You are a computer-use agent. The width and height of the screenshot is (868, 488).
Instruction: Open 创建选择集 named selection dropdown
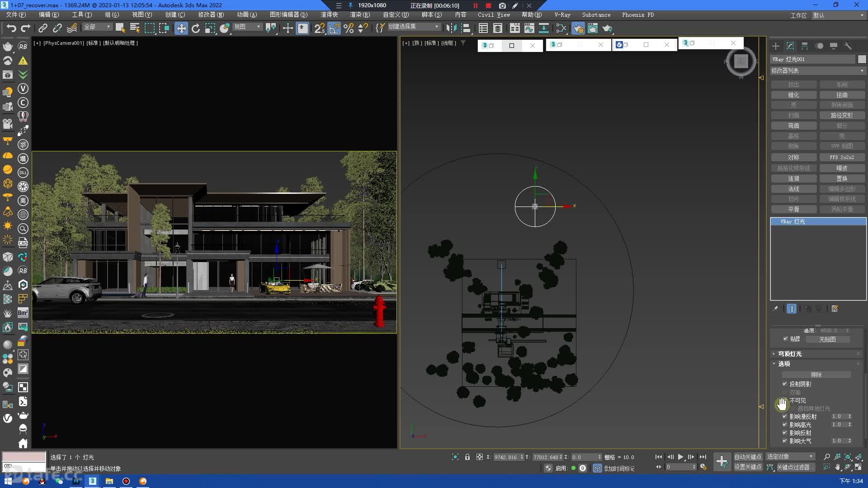click(x=413, y=26)
